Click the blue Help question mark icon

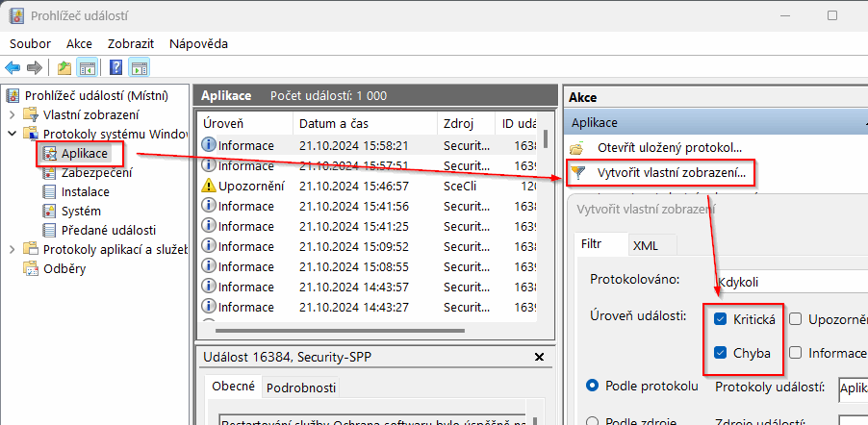coord(115,67)
